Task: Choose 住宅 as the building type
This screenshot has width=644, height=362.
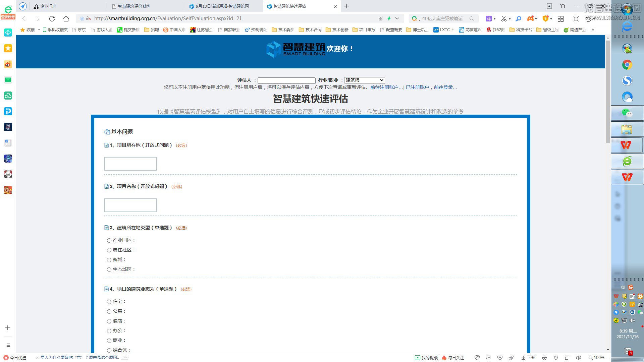Action: (x=109, y=302)
